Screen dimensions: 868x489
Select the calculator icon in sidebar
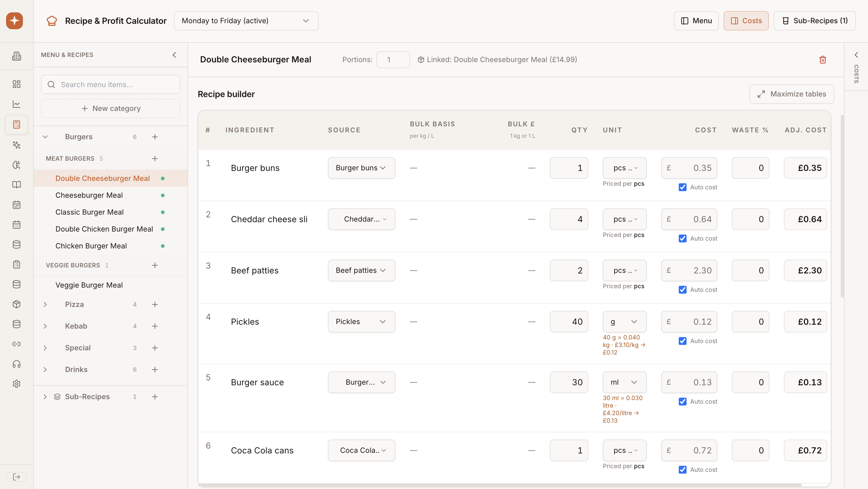click(x=17, y=124)
